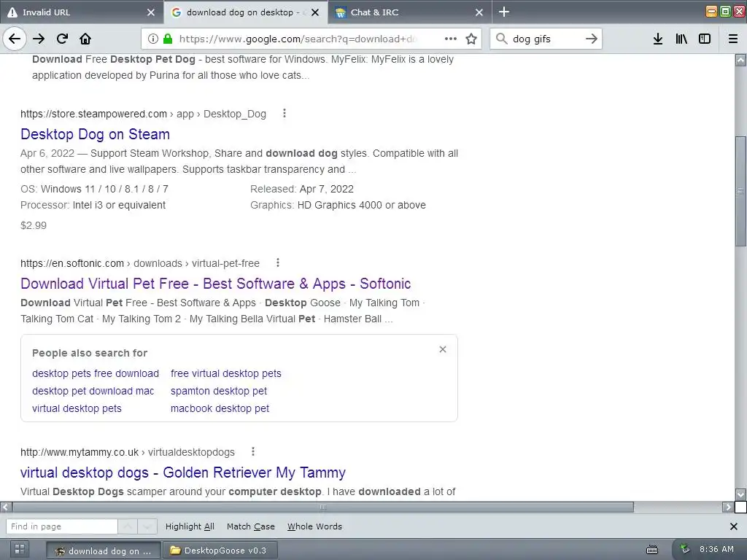Switch to the DesktopGoose v0.3 taskbar window
The image size is (747, 560).
point(220,551)
